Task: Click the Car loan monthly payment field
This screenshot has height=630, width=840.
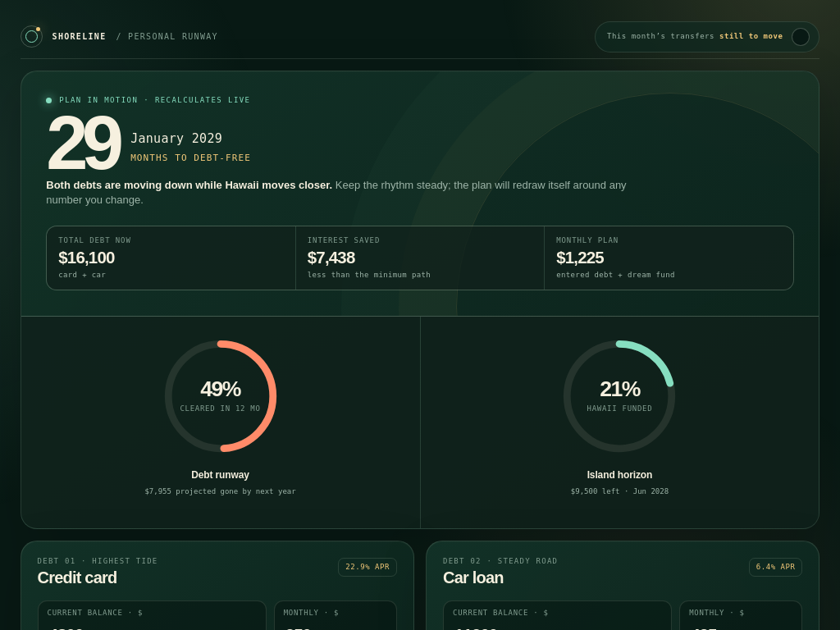Action: (x=741, y=615)
